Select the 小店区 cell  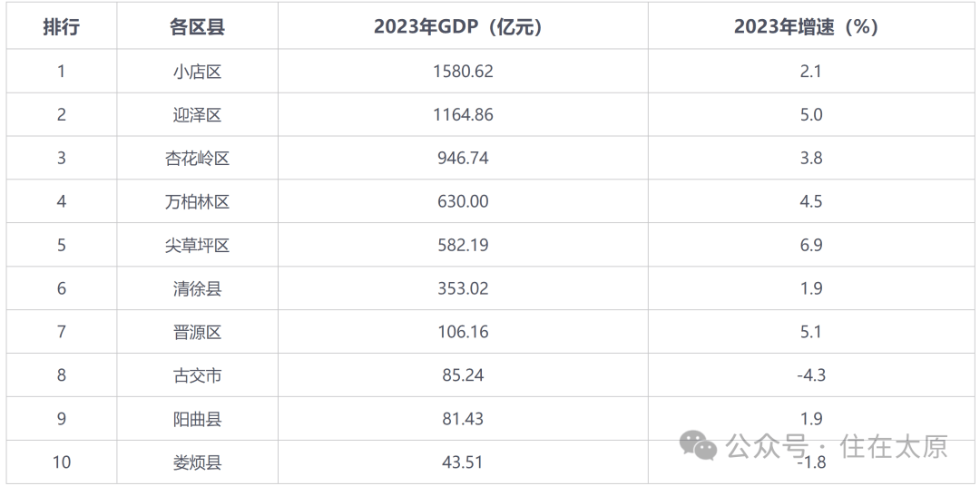click(x=197, y=71)
